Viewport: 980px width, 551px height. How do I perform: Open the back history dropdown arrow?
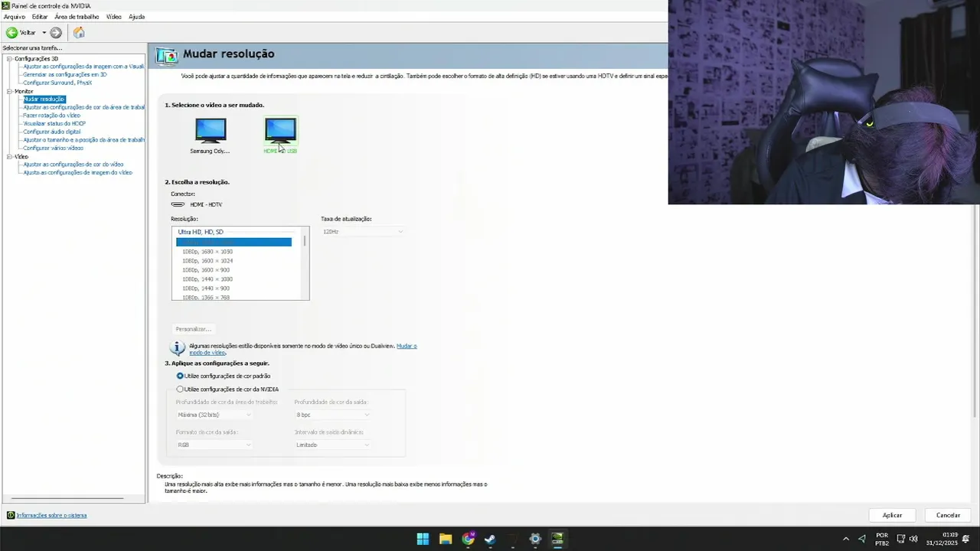pyautogui.click(x=44, y=33)
